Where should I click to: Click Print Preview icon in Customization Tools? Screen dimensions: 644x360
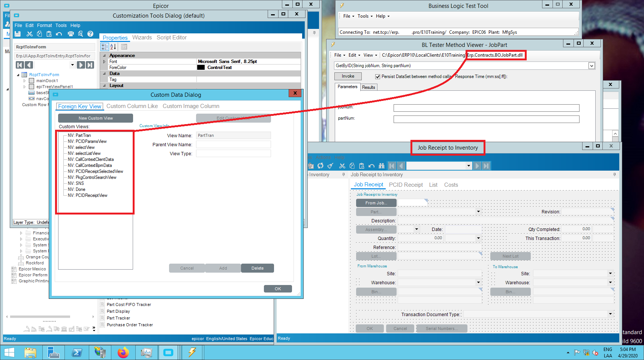pos(80,34)
